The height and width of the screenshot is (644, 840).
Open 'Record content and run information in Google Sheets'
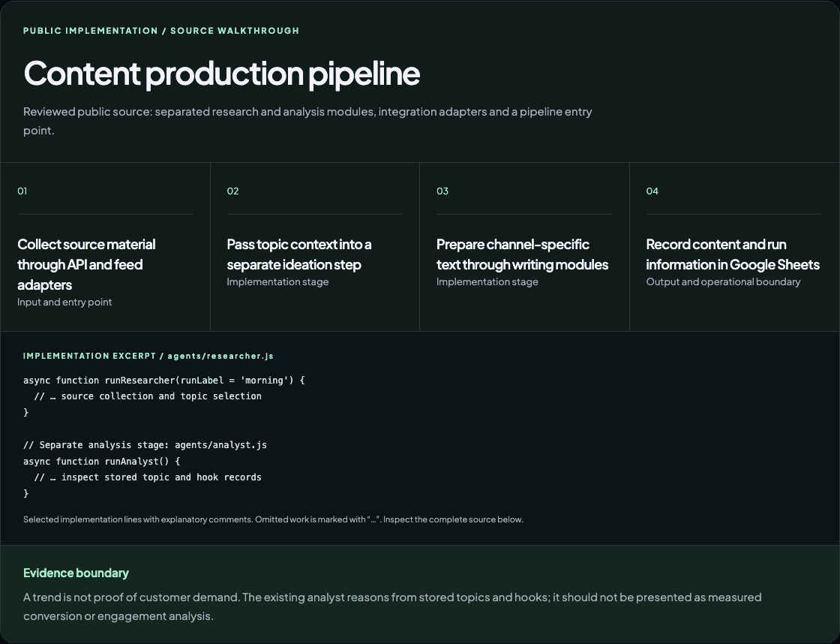[733, 254]
